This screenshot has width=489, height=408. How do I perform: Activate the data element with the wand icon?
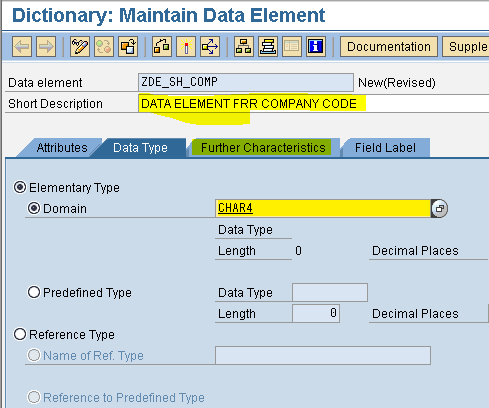pos(186,46)
